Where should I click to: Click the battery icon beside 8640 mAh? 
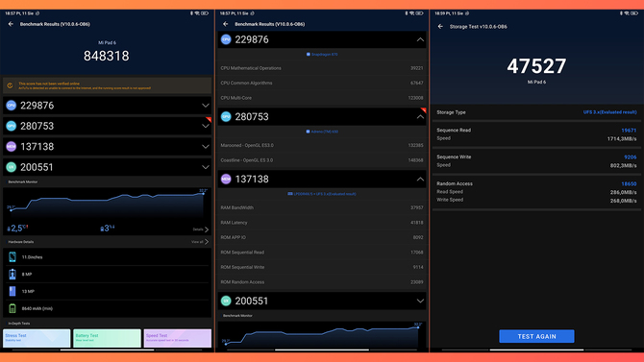(x=12, y=308)
